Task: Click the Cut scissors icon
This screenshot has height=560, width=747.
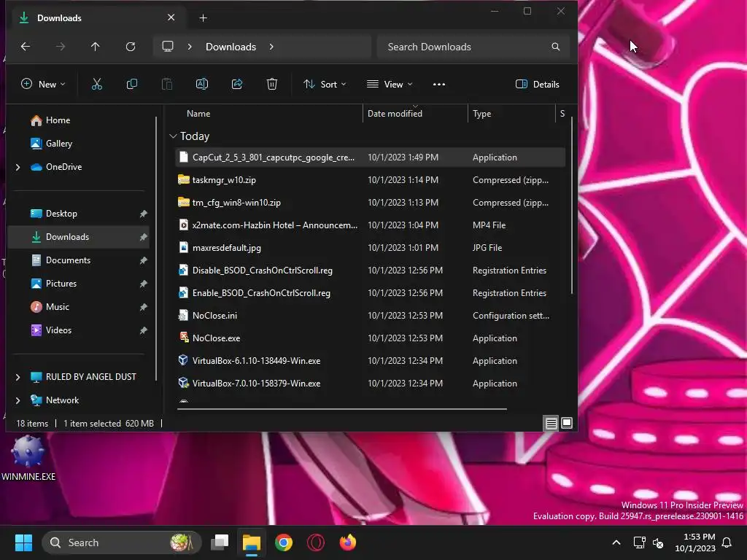Action: [97, 85]
